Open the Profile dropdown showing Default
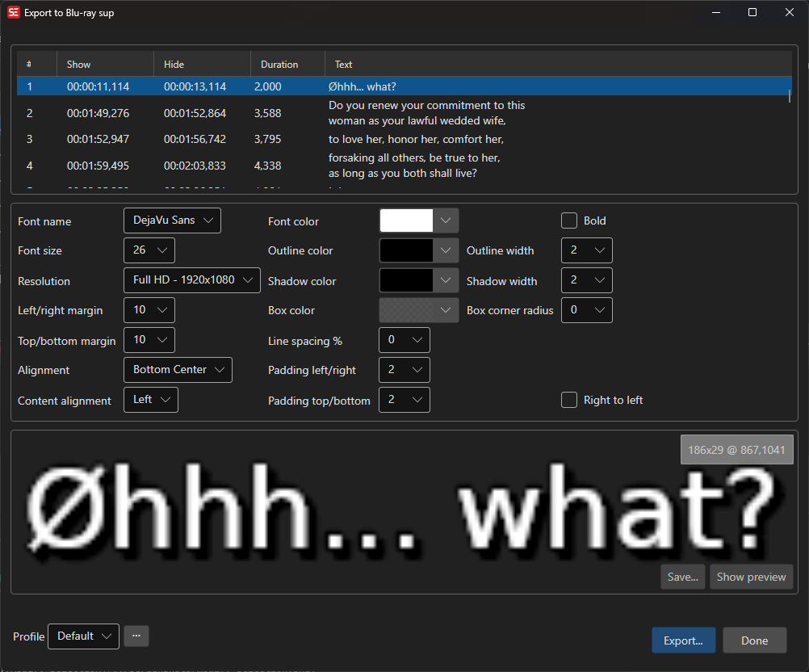The image size is (809, 672). (83, 636)
